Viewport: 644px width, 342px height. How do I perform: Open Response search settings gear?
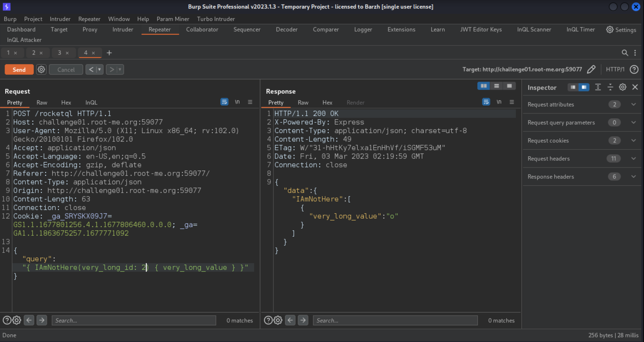pyautogui.click(x=278, y=320)
